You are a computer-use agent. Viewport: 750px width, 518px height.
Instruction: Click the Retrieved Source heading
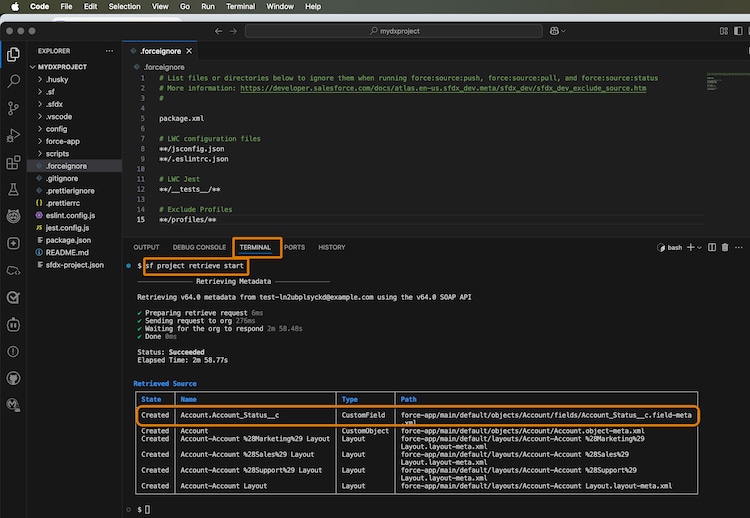[165, 384]
